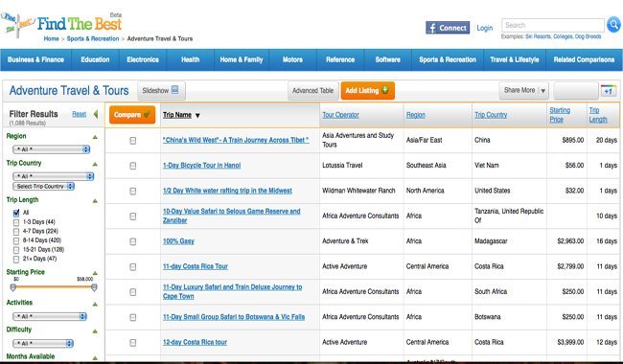Open the Education menu
Viewport: 623px width, 364px height.
tap(95, 60)
